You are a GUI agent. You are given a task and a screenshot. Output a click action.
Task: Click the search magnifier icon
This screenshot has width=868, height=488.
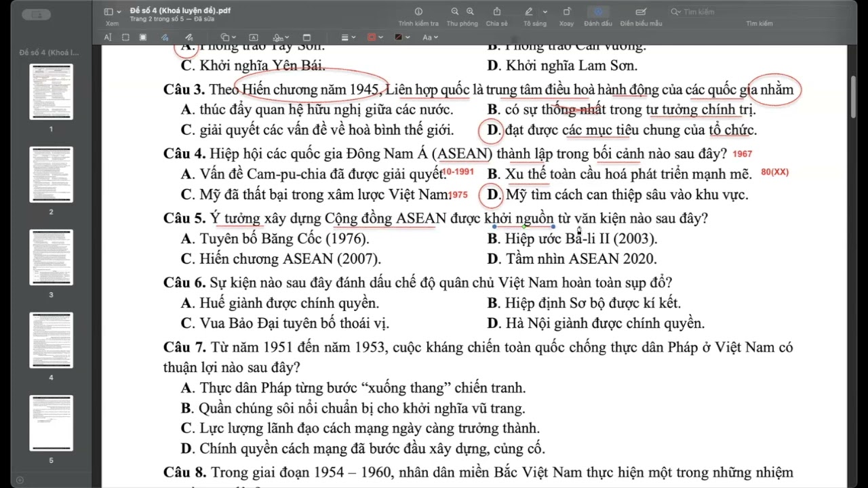tap(675, 12)
